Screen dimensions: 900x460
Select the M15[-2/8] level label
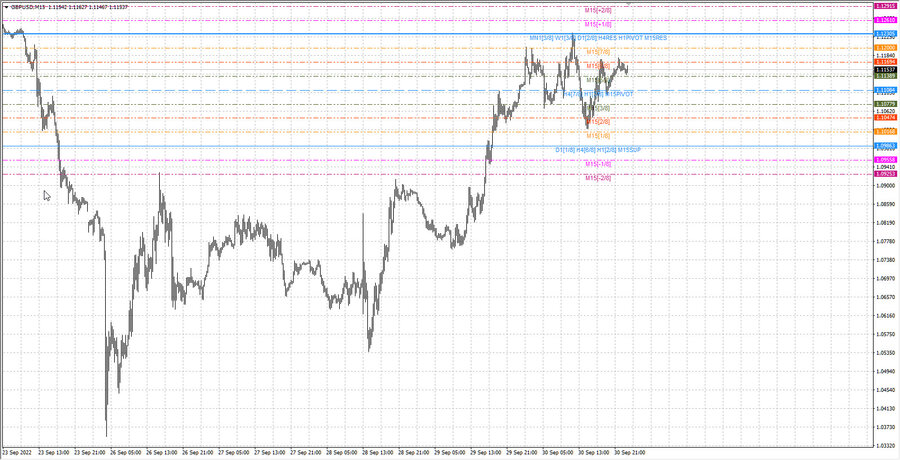598,178
